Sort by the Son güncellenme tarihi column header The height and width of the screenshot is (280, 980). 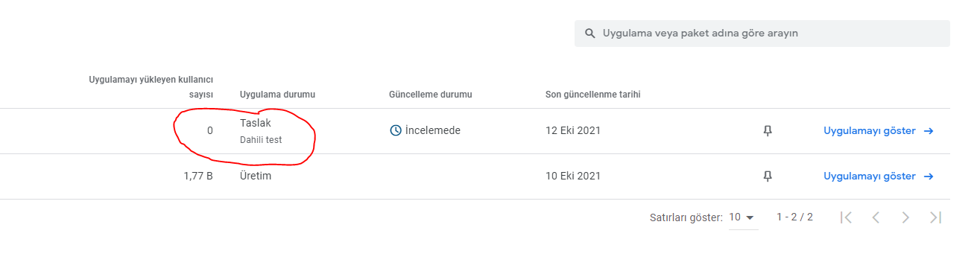[593, 95]
